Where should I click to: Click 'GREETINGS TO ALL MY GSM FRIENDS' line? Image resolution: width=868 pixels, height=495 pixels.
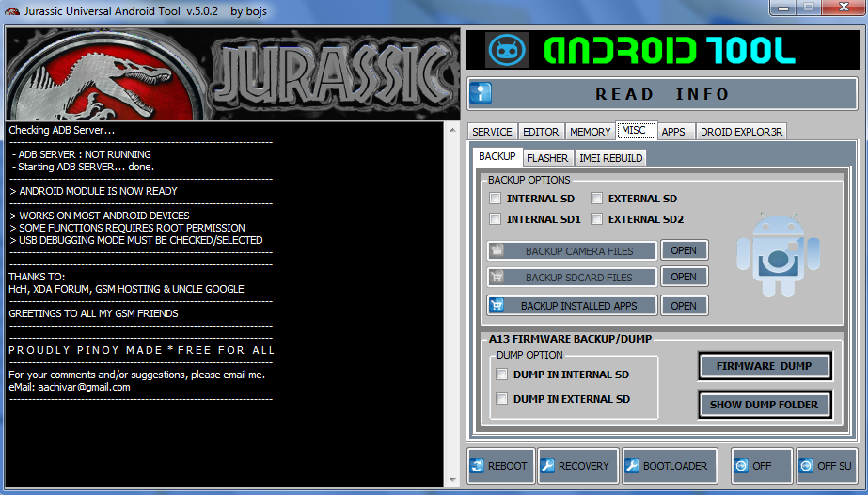pyautogui.click(x=93, y=313)
